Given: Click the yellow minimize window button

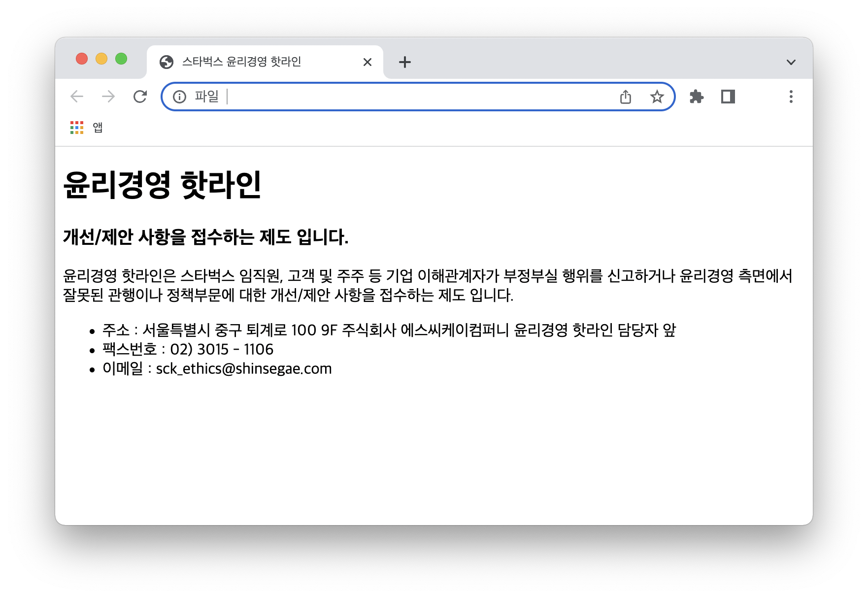Looking at the screenshot, I should (101, 59).
